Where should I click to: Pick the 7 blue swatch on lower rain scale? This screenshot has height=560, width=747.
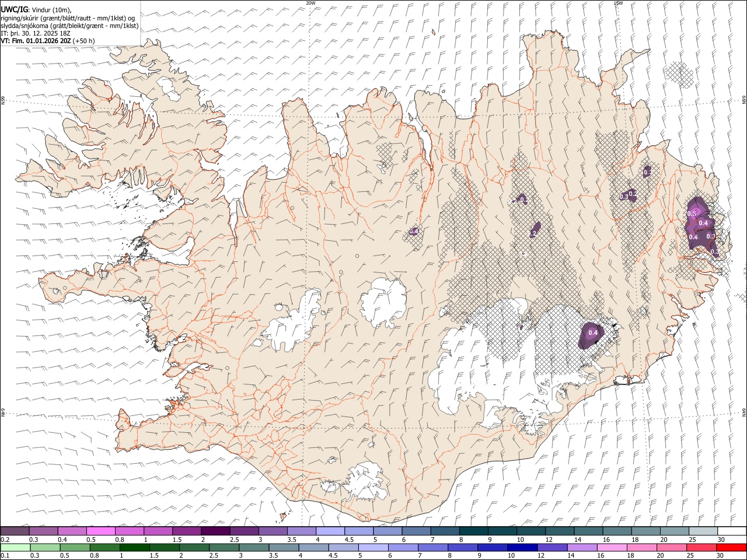[x=432, y=548]
